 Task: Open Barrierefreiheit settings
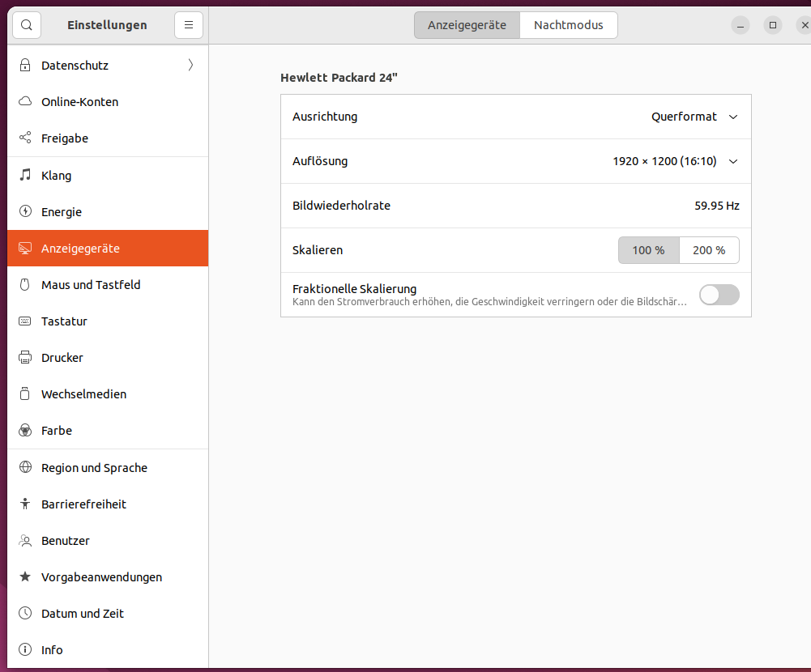108,504
